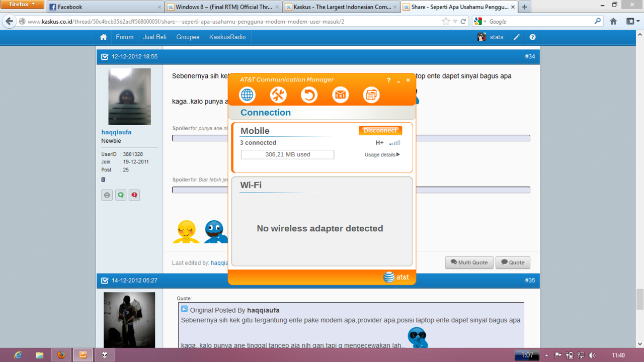Expand the second spoiler bar 'Biar lebih'
The height and width of the screenshot is (362, 644).
coord(351,190)
